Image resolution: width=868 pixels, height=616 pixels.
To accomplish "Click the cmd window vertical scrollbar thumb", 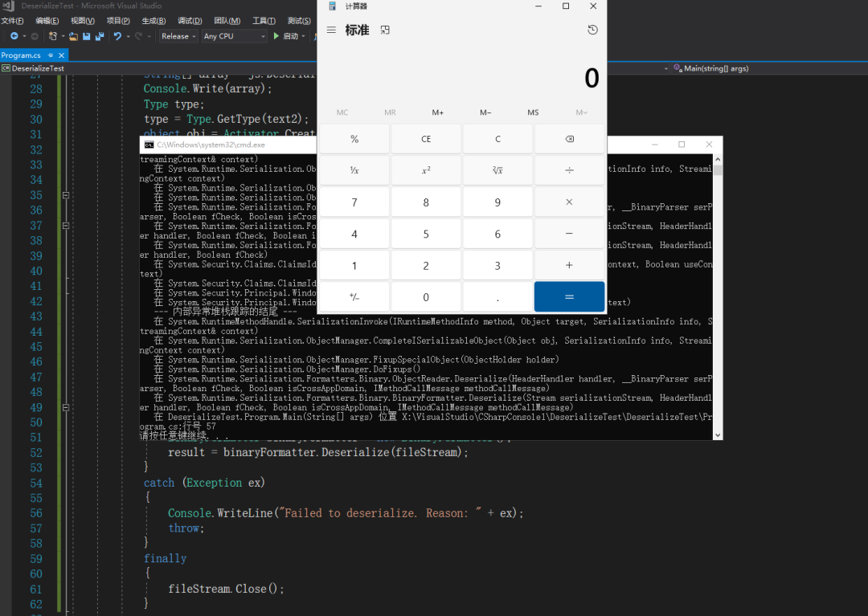I will [x=718, y=169].
